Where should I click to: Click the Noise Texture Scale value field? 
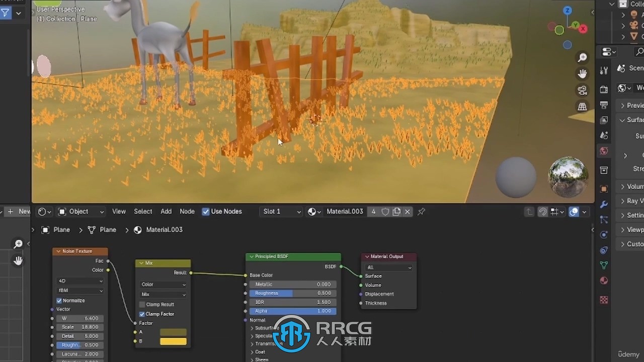[x=80, y=327]
